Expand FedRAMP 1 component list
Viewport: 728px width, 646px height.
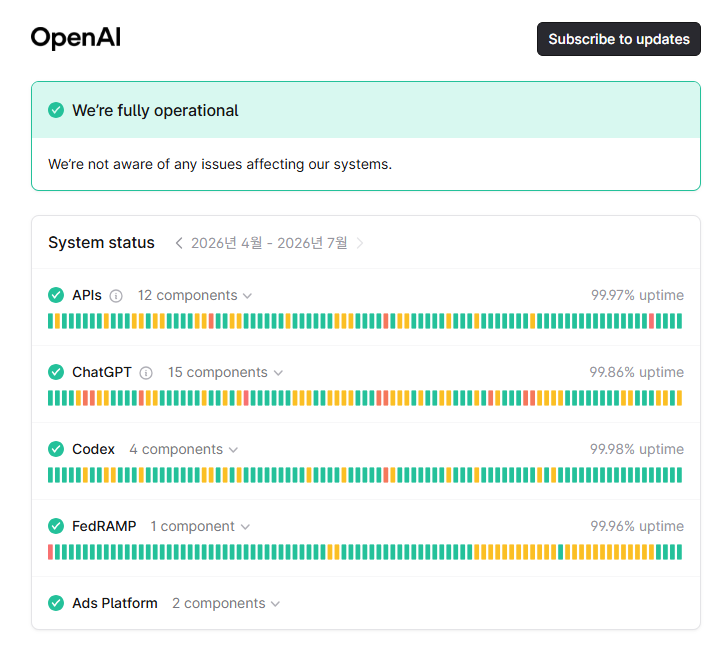click(200, 527)
